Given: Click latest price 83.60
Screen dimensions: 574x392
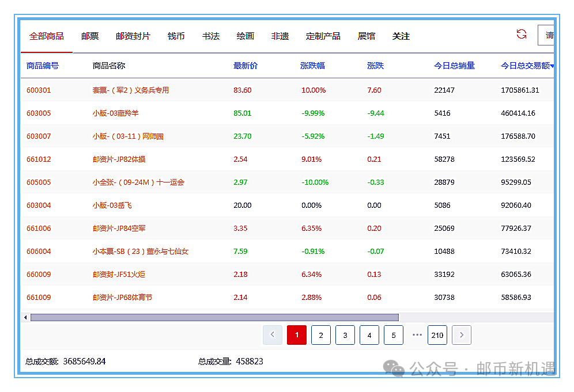Looking at the screenshot, I should click(x=243, y=90).
